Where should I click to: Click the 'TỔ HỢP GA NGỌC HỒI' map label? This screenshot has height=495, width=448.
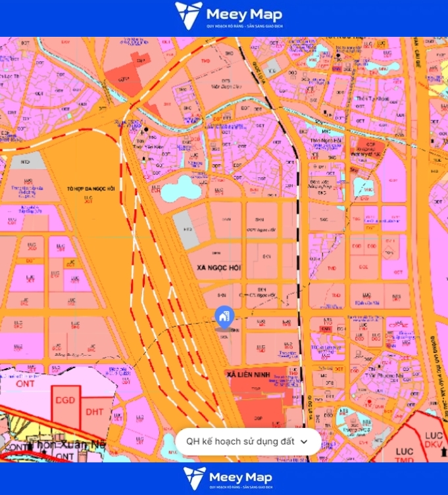(91, 189)
